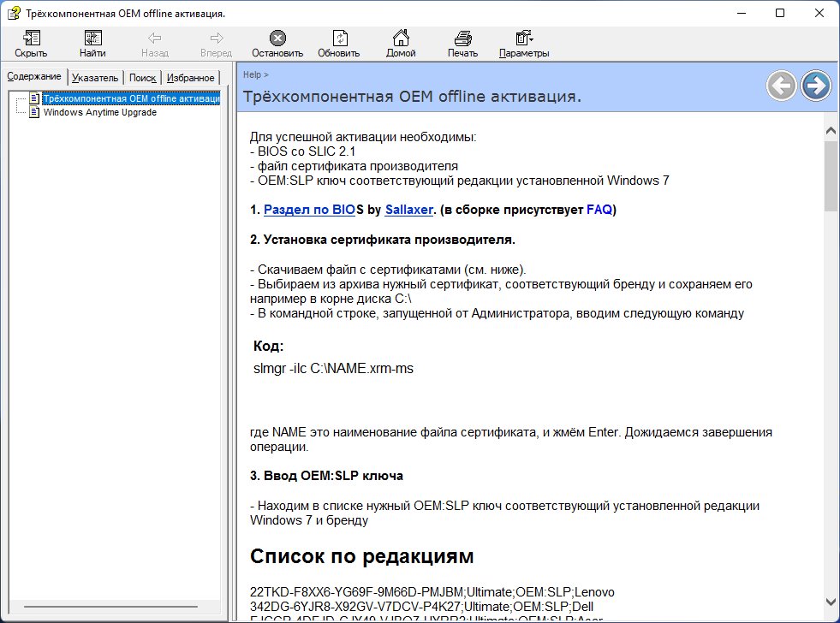The height and width of the screenshot is (623, 840).
Task: Follow the Sallaxer link
Action: [x=408, y=210]
